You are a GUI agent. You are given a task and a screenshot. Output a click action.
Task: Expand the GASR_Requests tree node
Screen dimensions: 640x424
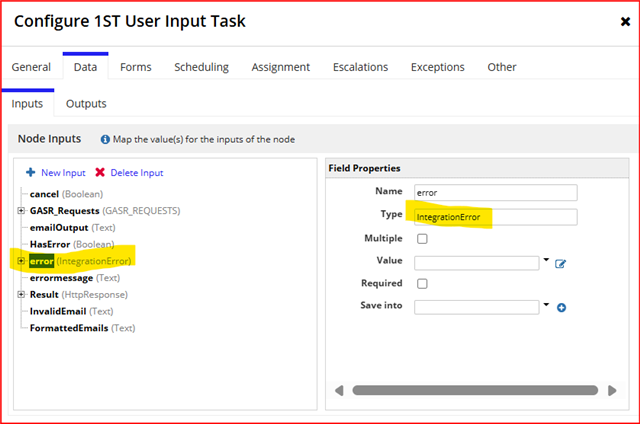click(21, 211)
